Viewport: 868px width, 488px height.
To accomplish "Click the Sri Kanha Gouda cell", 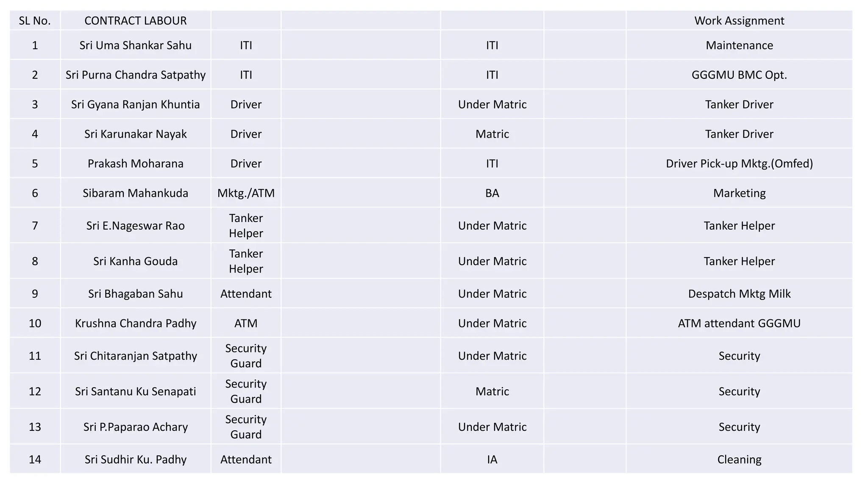I will click(136, 261).
